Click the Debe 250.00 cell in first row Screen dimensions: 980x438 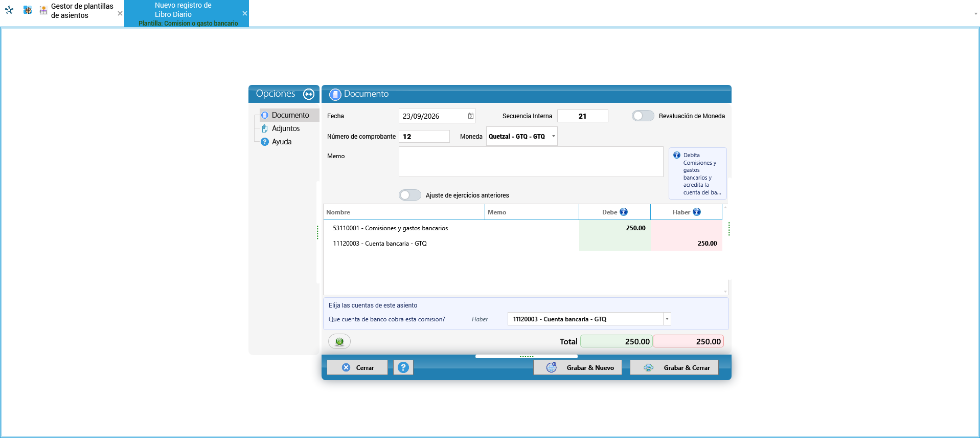point(615,228)
